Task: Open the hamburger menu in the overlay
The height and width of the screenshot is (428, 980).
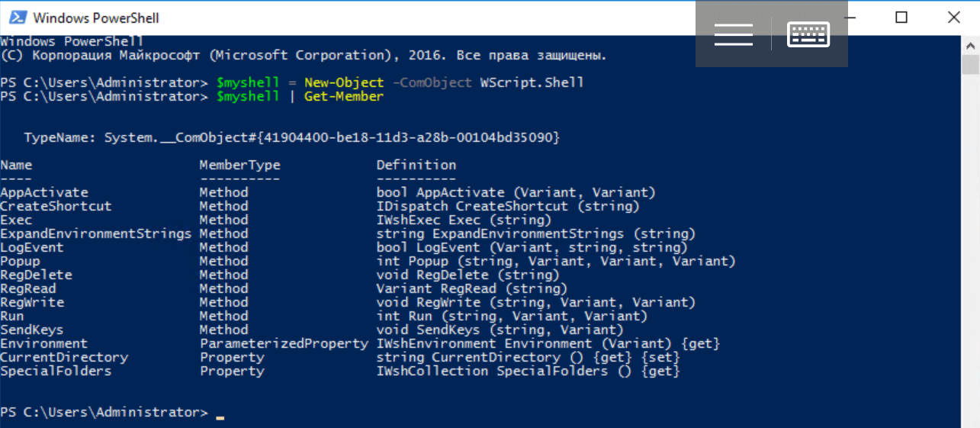Action: [734, 34]
